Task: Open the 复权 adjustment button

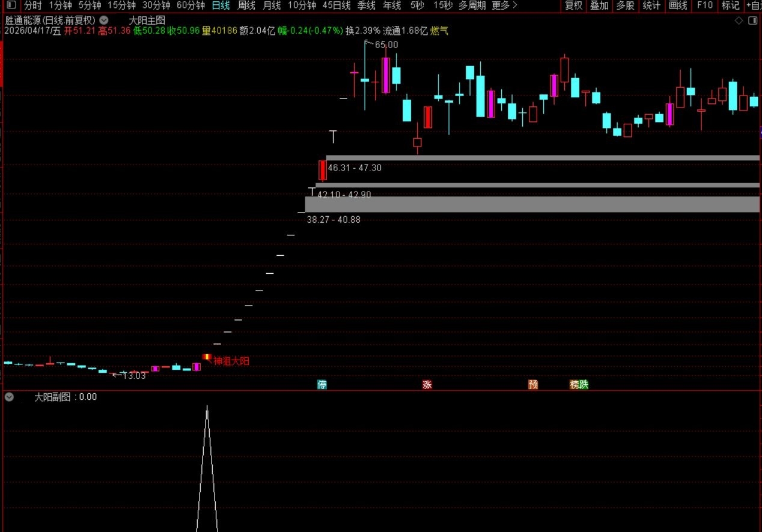Action: pyautogui.click(x=573, y=5)
